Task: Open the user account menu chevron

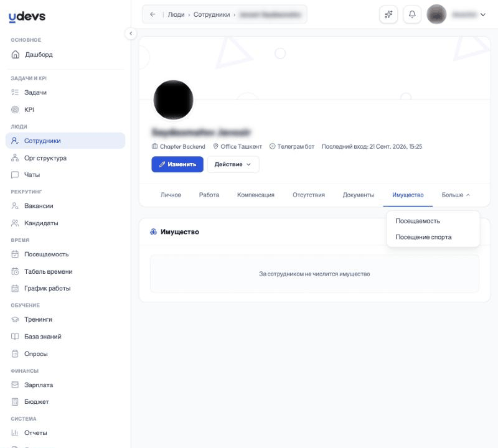Action: (x=483, y=14)
